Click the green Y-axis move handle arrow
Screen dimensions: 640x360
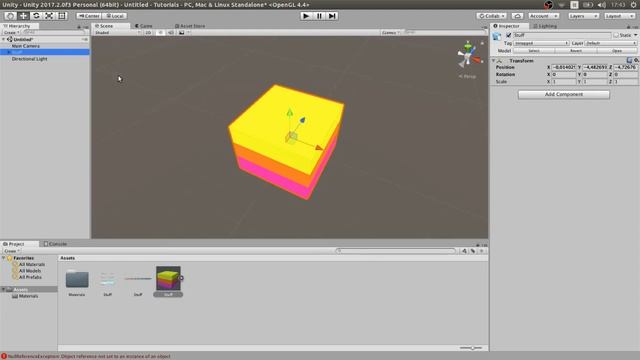point(289,112)
